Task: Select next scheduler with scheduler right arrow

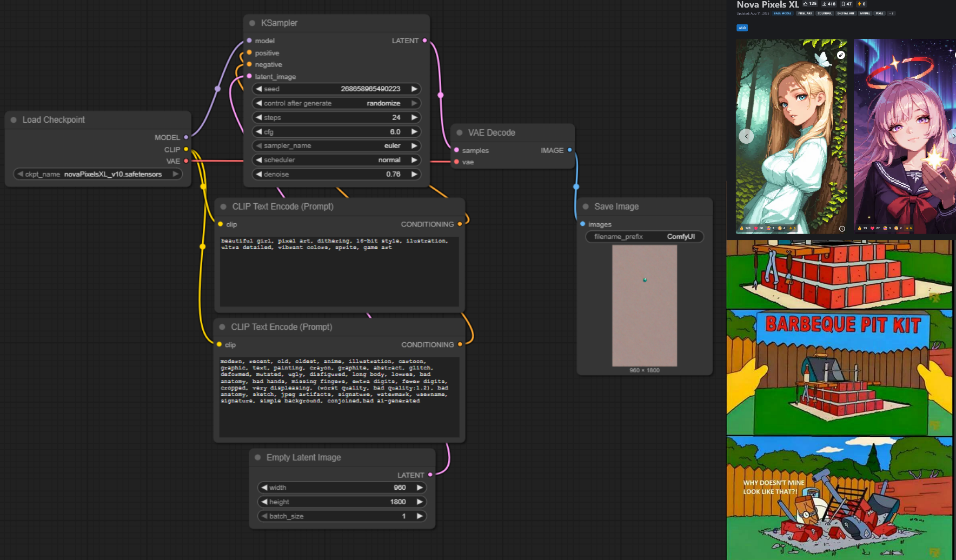Action: pos(414,160)
